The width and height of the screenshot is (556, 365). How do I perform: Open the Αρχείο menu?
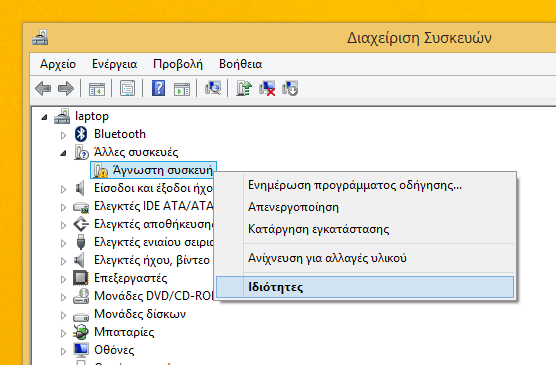coord(58,64)
